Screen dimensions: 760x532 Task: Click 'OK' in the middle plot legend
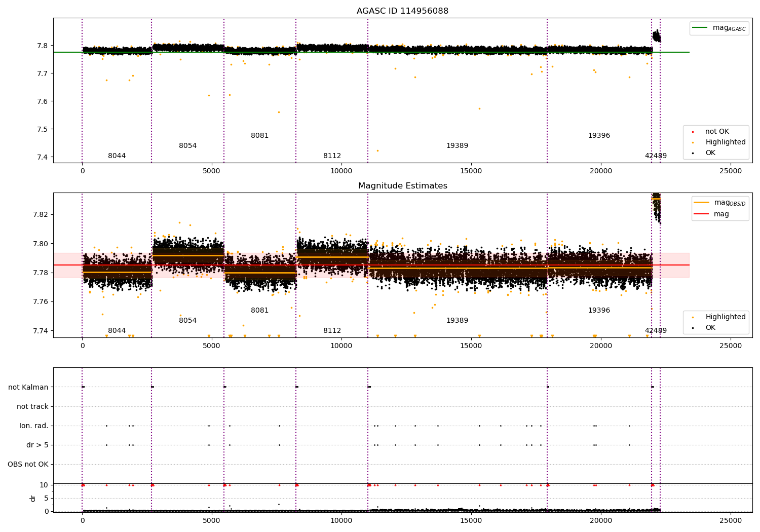(x=710, y=328)
